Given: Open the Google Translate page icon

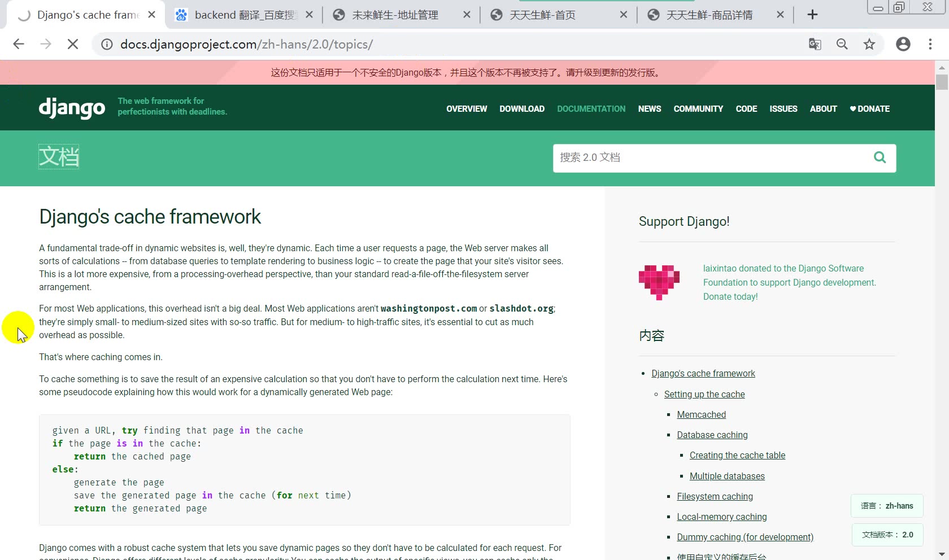Looking at the screenshot, I should click(x=815, y=44).
